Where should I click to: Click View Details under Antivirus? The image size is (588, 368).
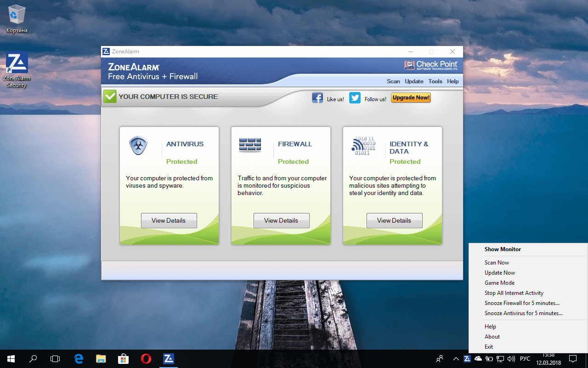pyautogui.click(x=169, y=220)
